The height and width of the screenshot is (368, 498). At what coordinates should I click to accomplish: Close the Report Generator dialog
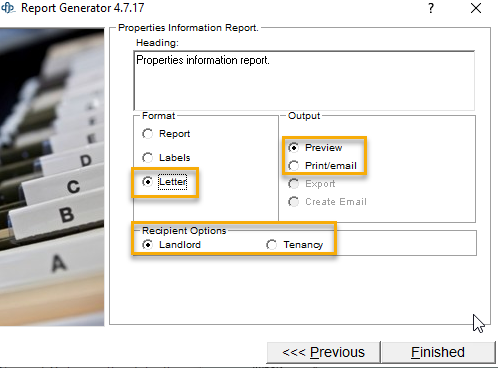476,8
